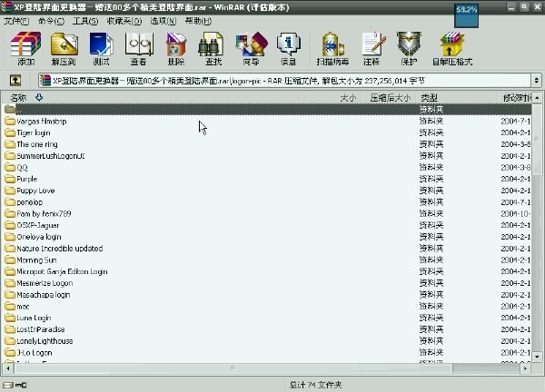Click the archive path address field
The width and height of the screenshot is (545, 392).
click(285, 81)
